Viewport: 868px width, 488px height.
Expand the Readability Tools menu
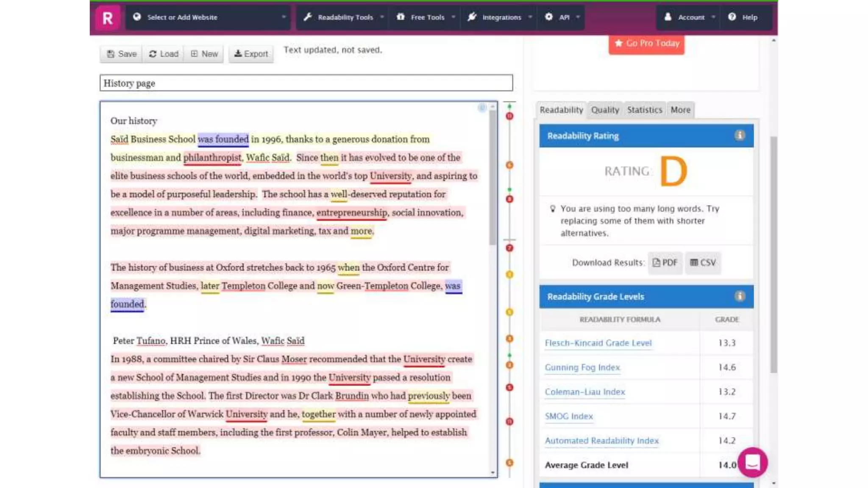[345, 17]
